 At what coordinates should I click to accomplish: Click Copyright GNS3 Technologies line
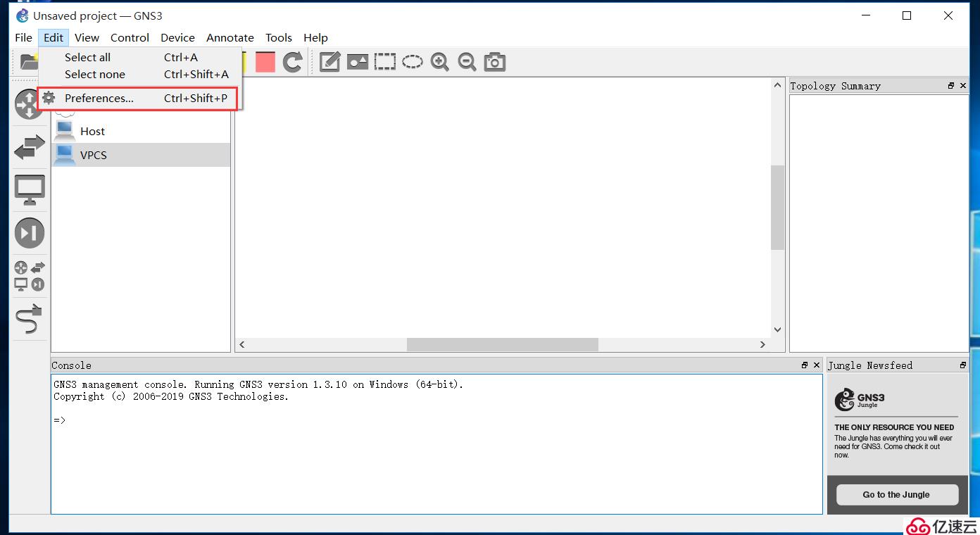[171, 396]
